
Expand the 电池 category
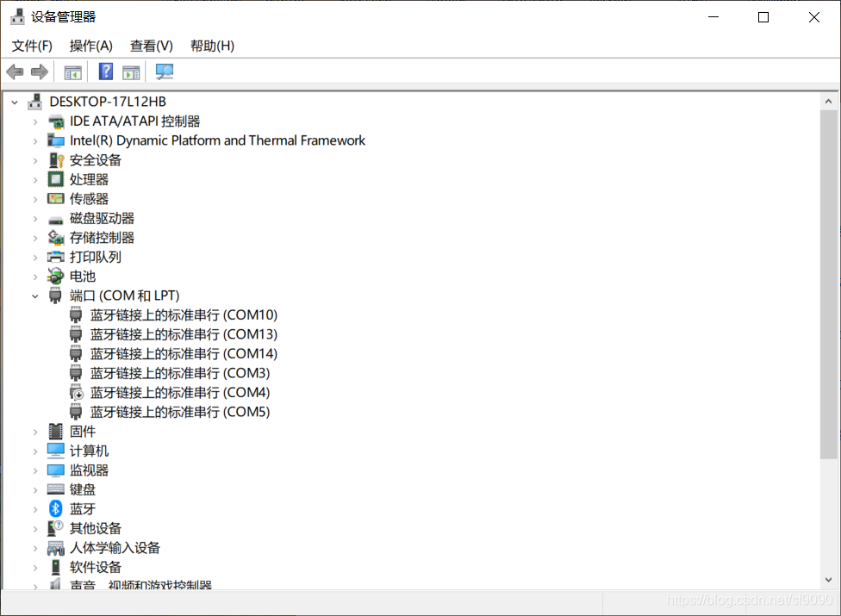click(35, 277)
